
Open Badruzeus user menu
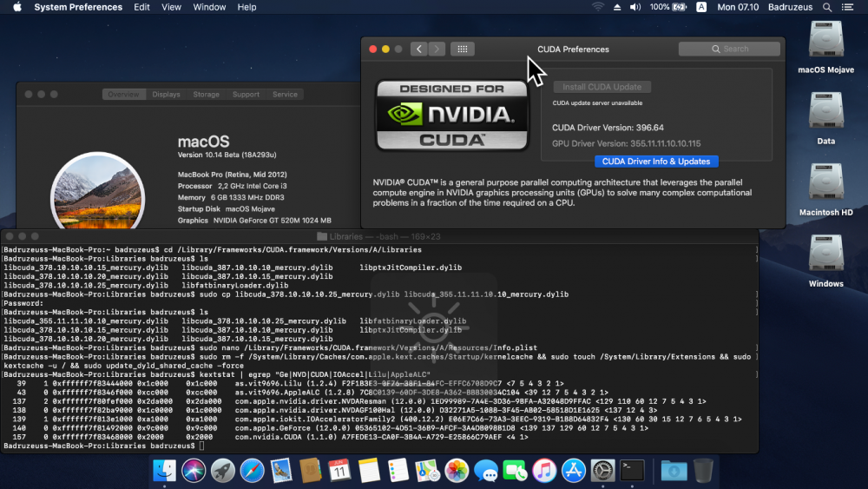click(x=790, y=7)
